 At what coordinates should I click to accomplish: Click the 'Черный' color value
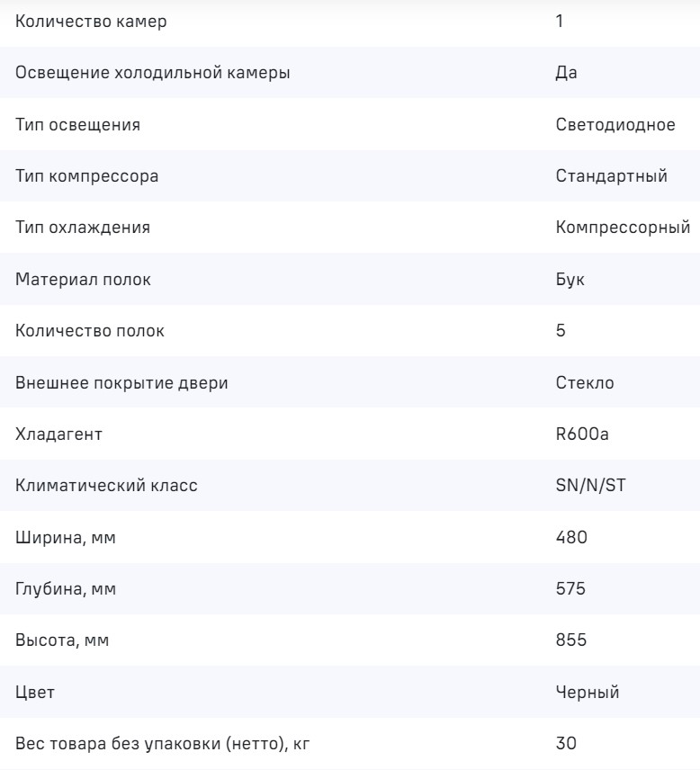[x=588, y=693]
